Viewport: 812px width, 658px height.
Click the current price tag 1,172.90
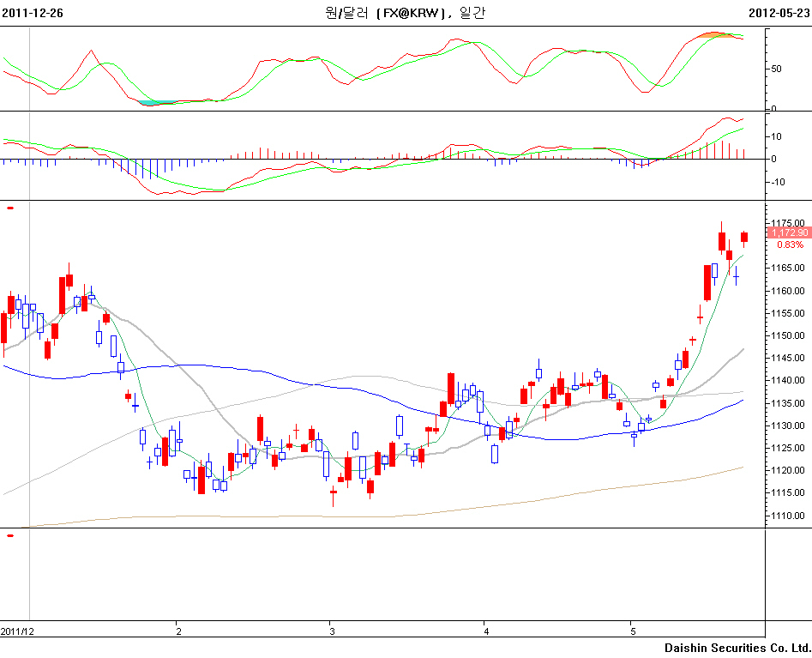pos(788,232)
